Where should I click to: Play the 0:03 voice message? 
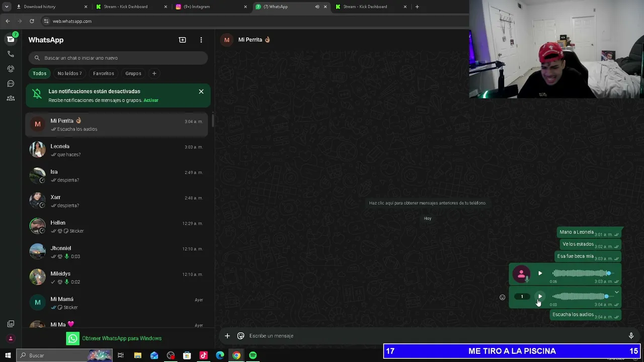click(x=540, y=297)
